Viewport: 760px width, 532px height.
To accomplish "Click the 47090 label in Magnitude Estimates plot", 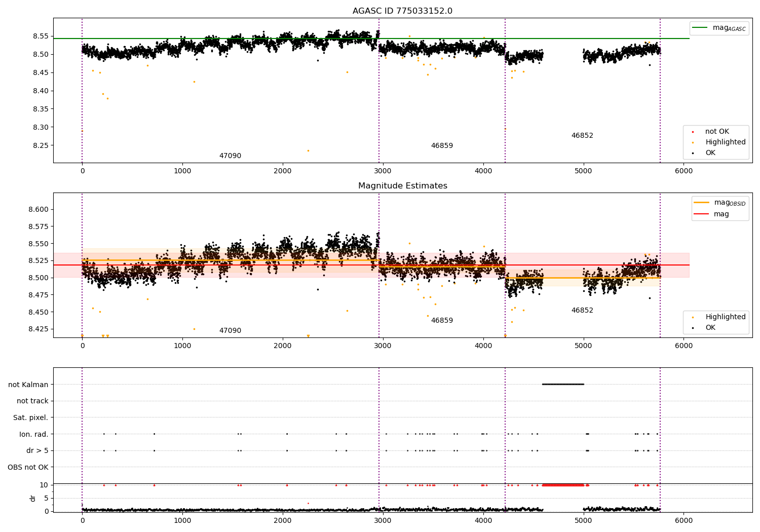I will coord(230,331).
